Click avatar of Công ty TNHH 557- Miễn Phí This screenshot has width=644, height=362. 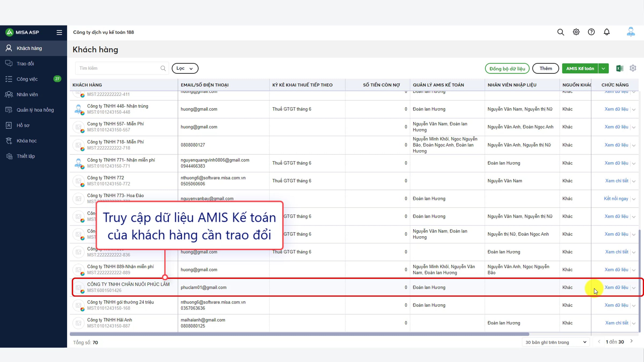click(x=79, y=127)
